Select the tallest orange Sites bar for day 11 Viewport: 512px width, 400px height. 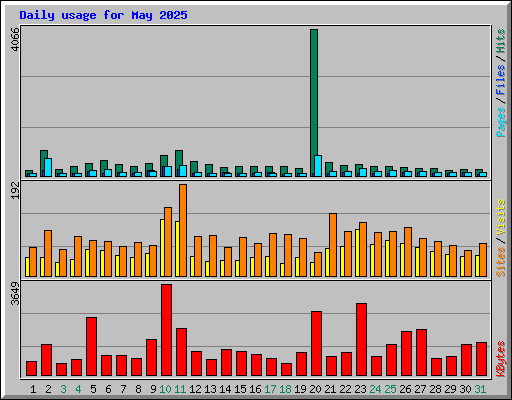pyautogui.click(x=183, y=230)
